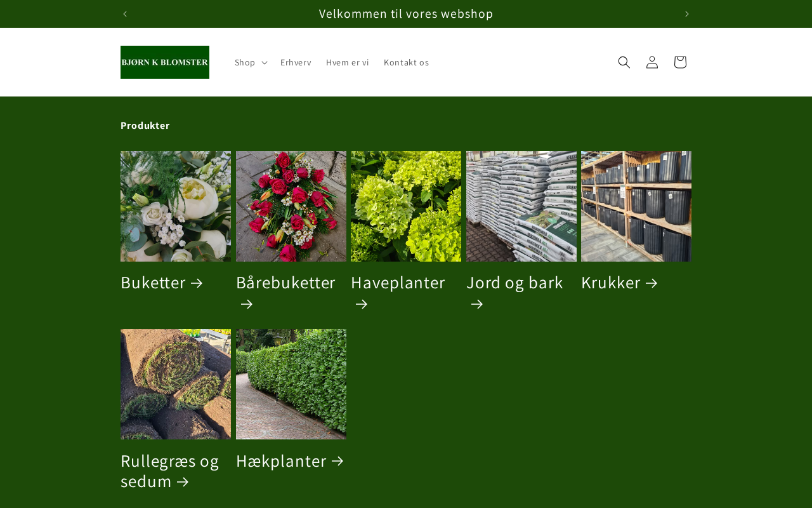Viewport: 812px width, 508px height.
Task: Open the Bårebuketter category link
Action: point(285,293)
